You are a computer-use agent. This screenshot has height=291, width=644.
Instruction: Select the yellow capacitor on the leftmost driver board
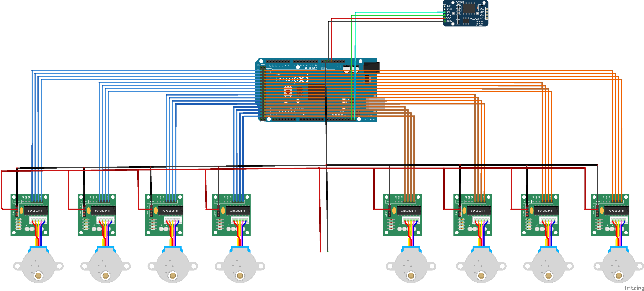pos(22,211)
